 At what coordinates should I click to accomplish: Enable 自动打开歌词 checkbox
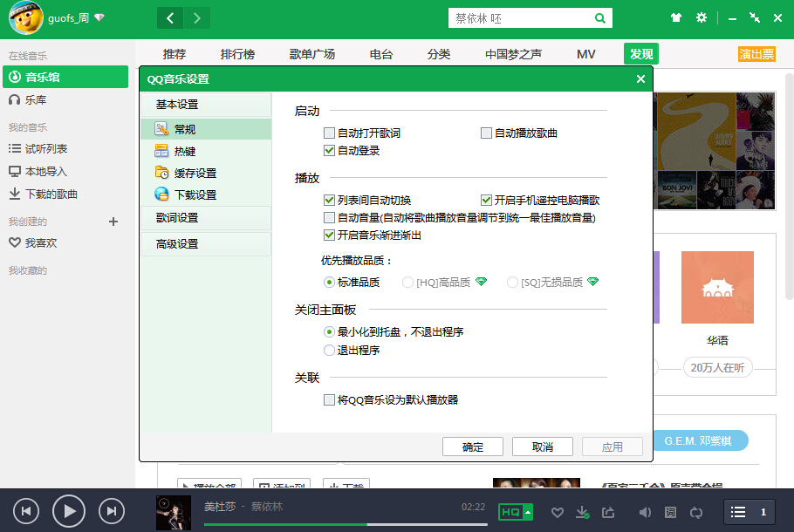[x=329, y=133]
